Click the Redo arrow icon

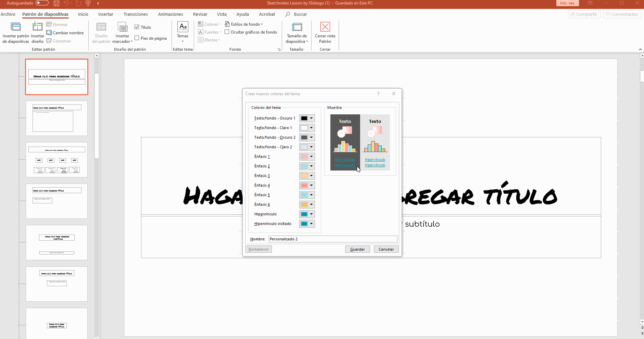pyautogui.click(x=78, y=3)
